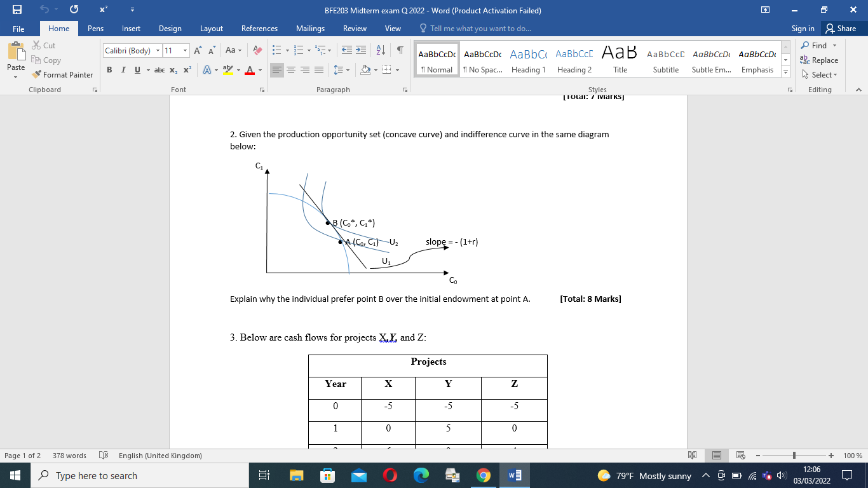Click zoom in plus button
The width and height of the screenshot is (868, 488).
(x=831, y=456)
